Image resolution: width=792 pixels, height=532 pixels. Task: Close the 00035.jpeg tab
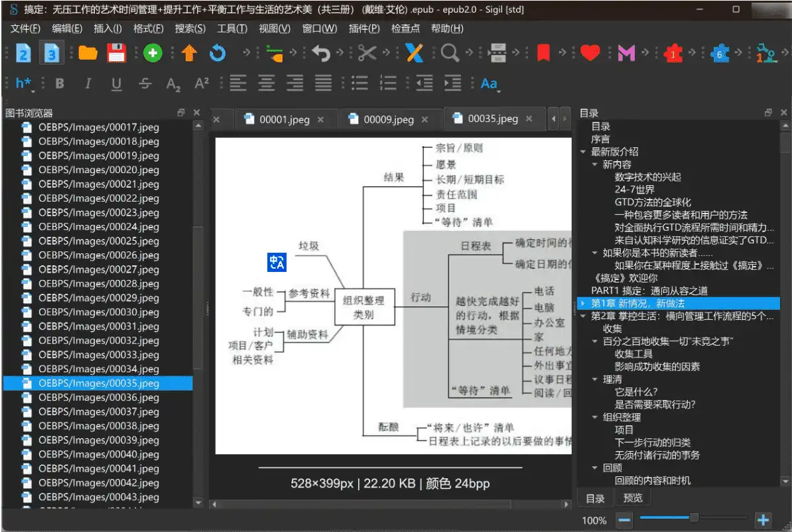[529, 119]
